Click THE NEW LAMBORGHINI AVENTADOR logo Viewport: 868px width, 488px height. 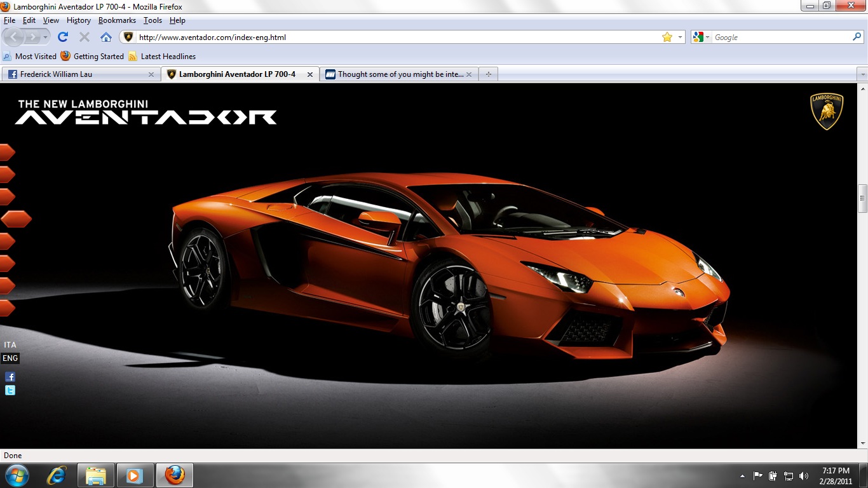(146, 112)
